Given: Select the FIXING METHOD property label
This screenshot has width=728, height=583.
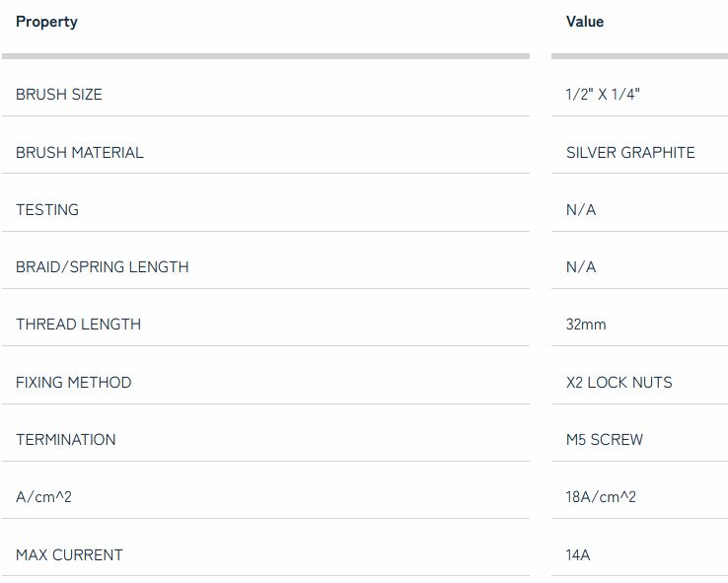Looking at the screenshot, I should click(x=74, y=383).
